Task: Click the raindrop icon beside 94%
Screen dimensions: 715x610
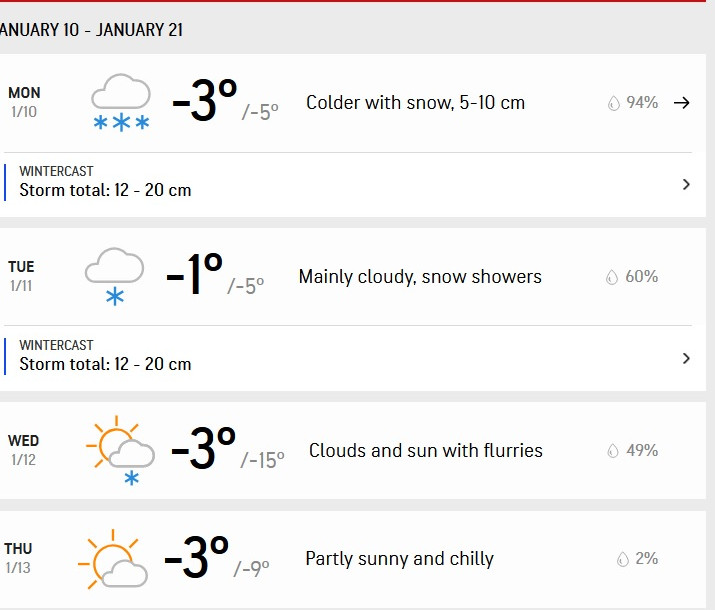Action: 614,103
